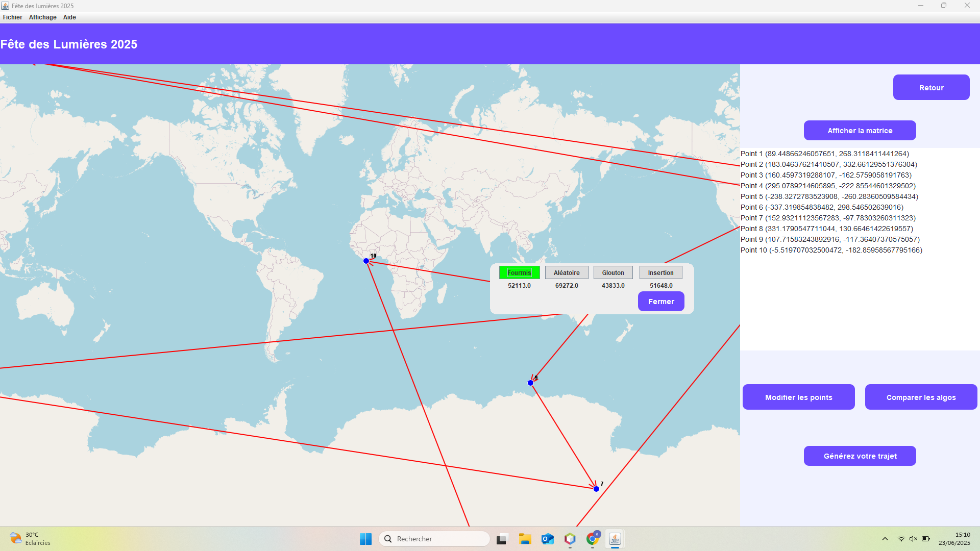Click the taskbar Rechercher search box
The width and height of the screenshot is (980, 551).
pyautogui.click(x=434, y=539)
